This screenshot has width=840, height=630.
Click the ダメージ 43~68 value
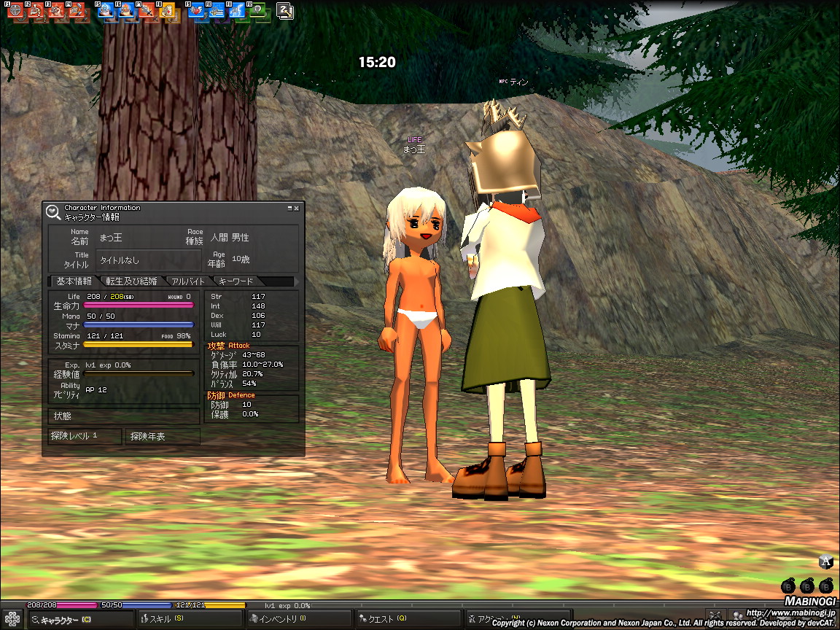(254, 354)
